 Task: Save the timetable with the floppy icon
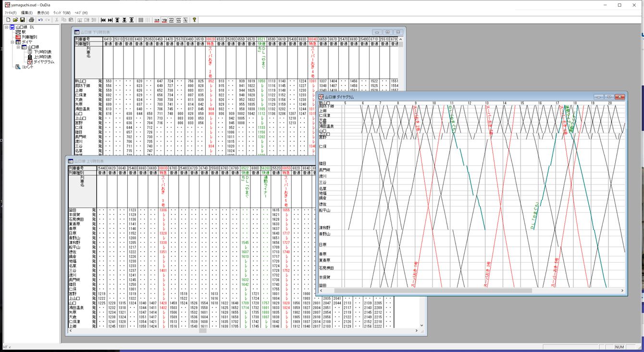(x=22, y=20)
